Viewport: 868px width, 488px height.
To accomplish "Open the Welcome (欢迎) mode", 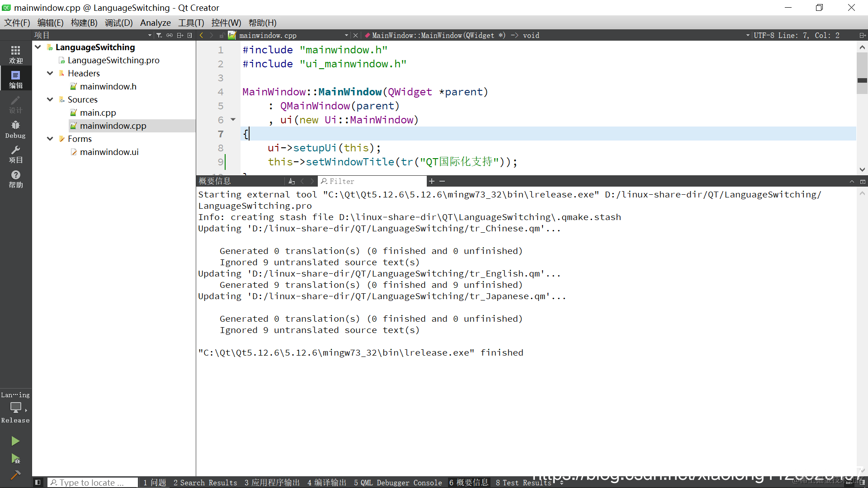I will (16, 54).
